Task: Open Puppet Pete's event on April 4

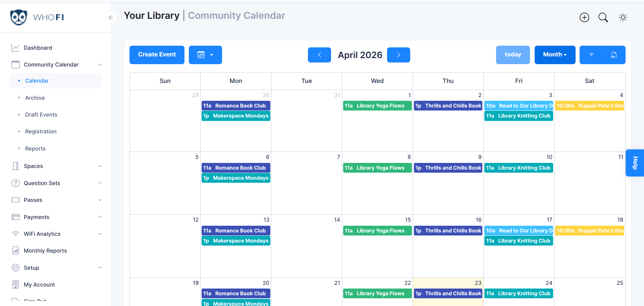Action: 590,106
